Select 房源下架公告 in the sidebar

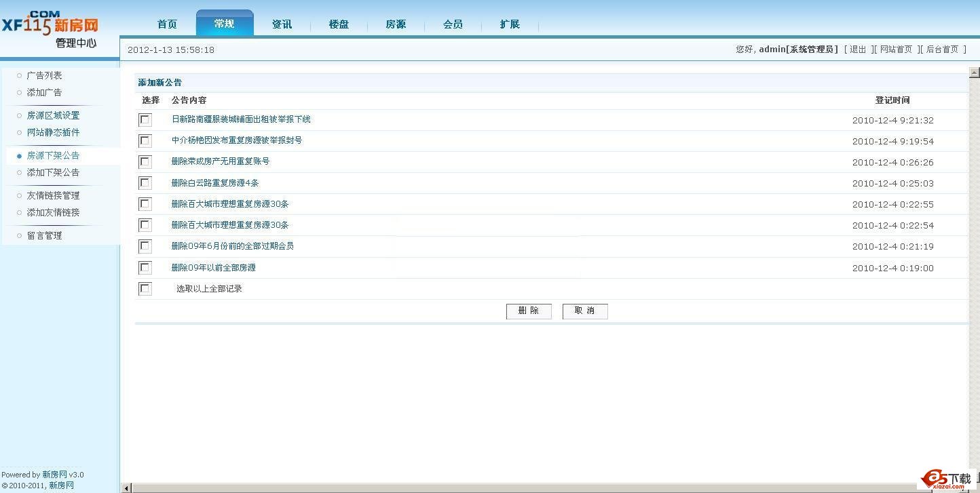tap(53, 155)
